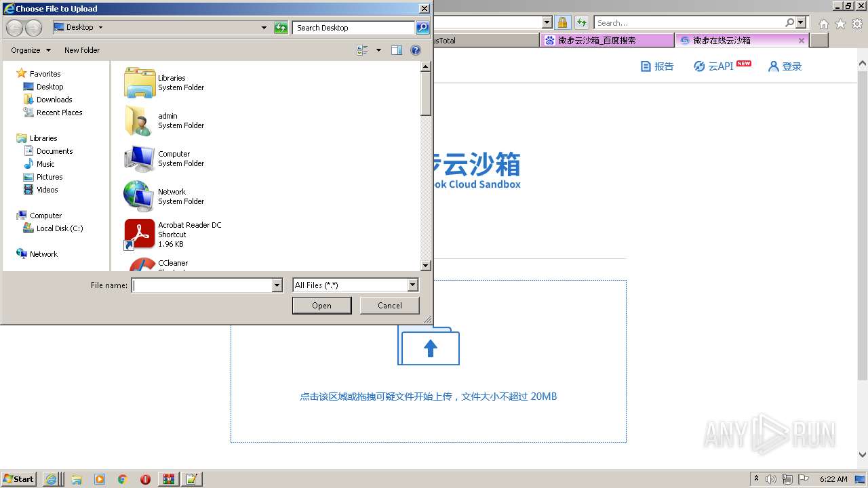
Task: Click the volume tray icon
Action: coord(771,479)
